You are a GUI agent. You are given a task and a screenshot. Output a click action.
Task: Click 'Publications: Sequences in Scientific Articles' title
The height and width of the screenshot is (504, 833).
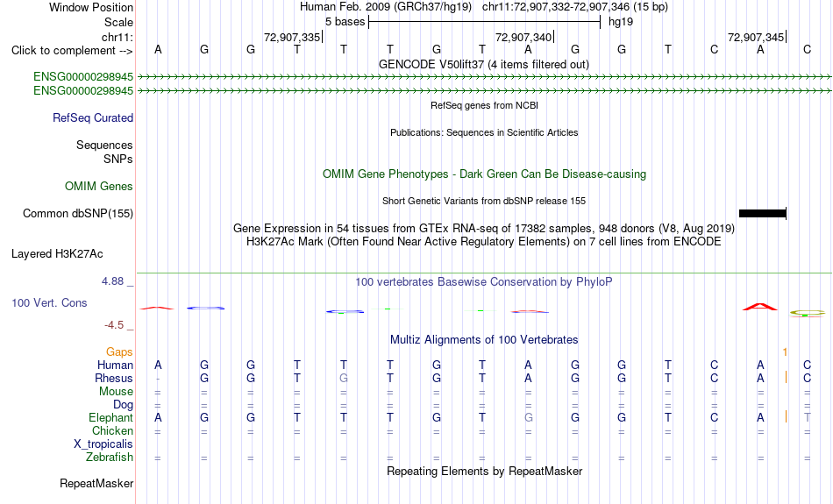point(484,132)
